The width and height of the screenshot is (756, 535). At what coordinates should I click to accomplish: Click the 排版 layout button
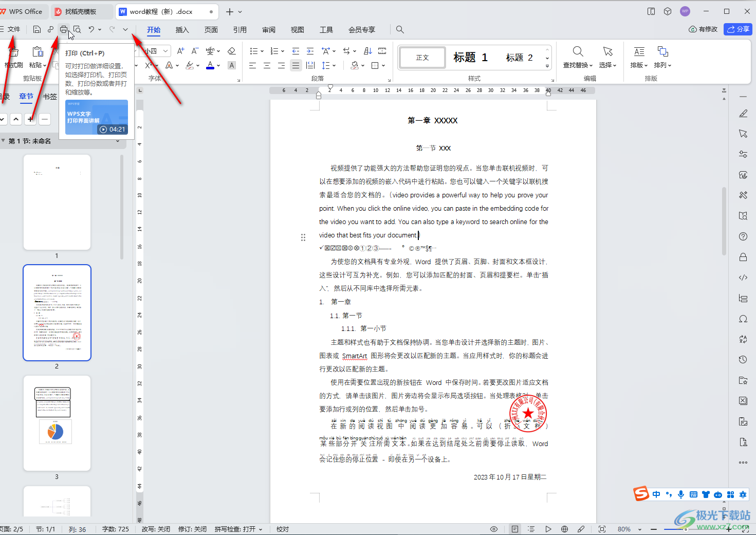639,57
